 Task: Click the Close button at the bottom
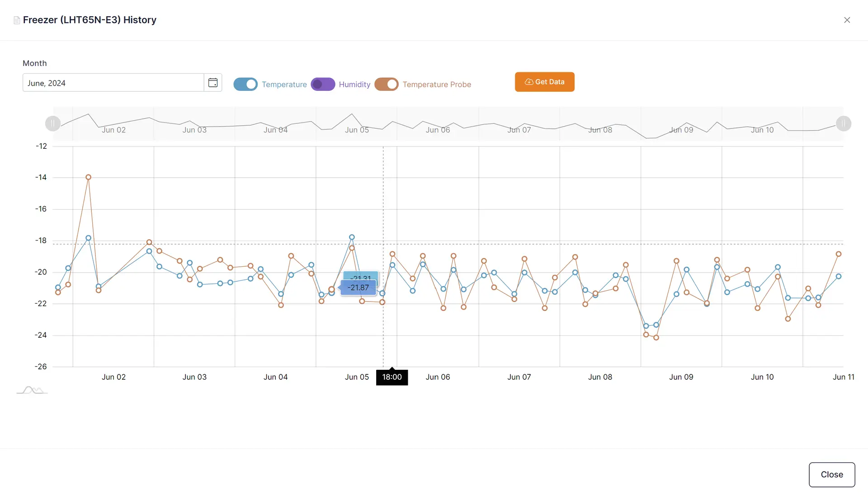point(831,474)
